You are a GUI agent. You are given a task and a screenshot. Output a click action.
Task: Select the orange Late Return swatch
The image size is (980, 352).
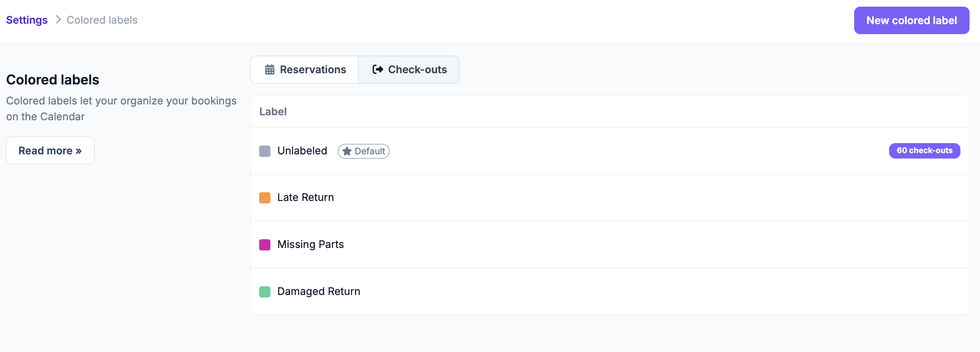pyautogui.click(x=265, y=198)
